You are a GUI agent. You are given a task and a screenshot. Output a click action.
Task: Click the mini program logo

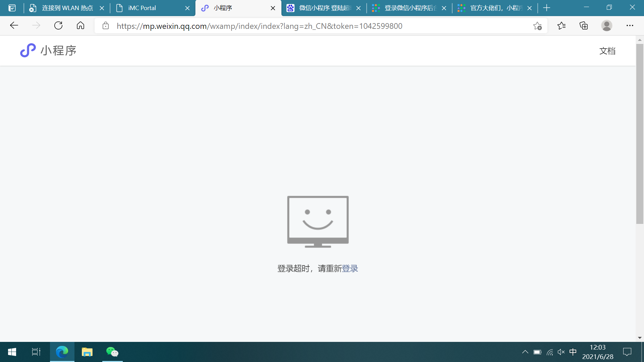point(28,51)
